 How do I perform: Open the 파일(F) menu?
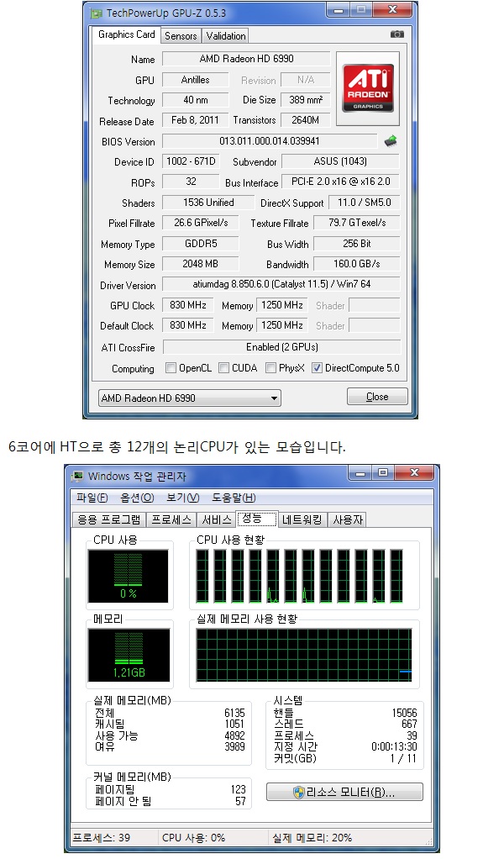[92, 498]
